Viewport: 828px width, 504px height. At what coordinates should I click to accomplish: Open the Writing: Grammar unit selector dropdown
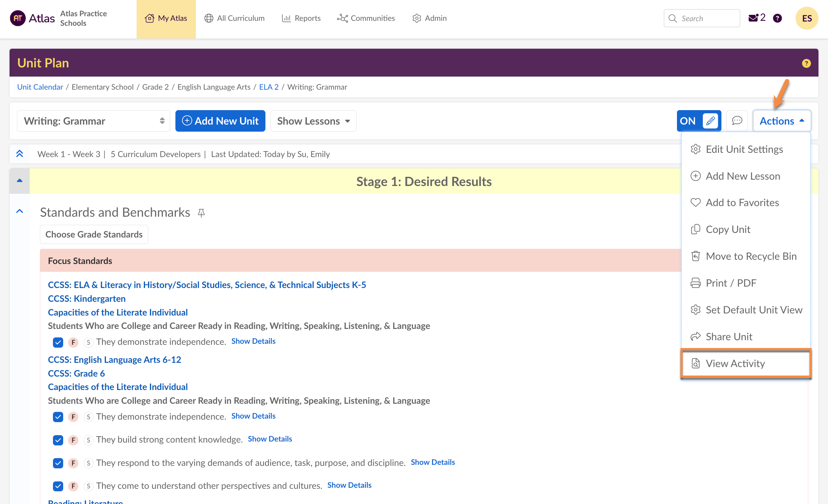pyautogui.click(x=93, y=121)
